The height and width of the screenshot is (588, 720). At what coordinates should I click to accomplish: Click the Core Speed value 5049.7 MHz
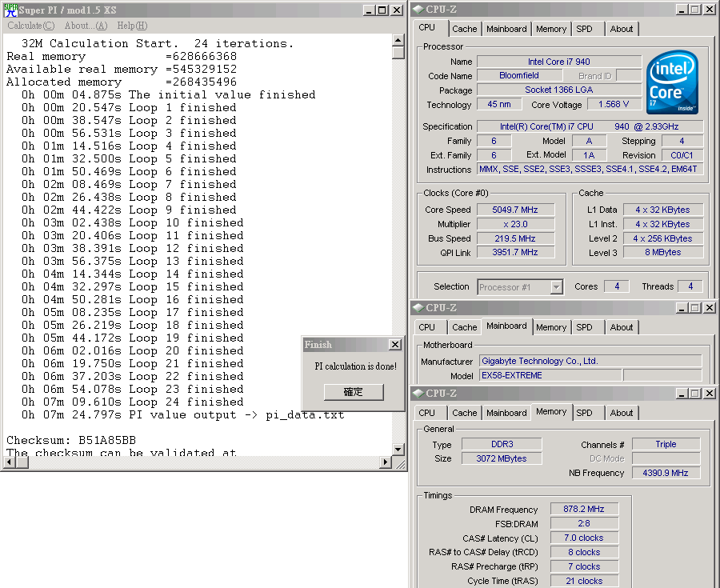[515, 210]
